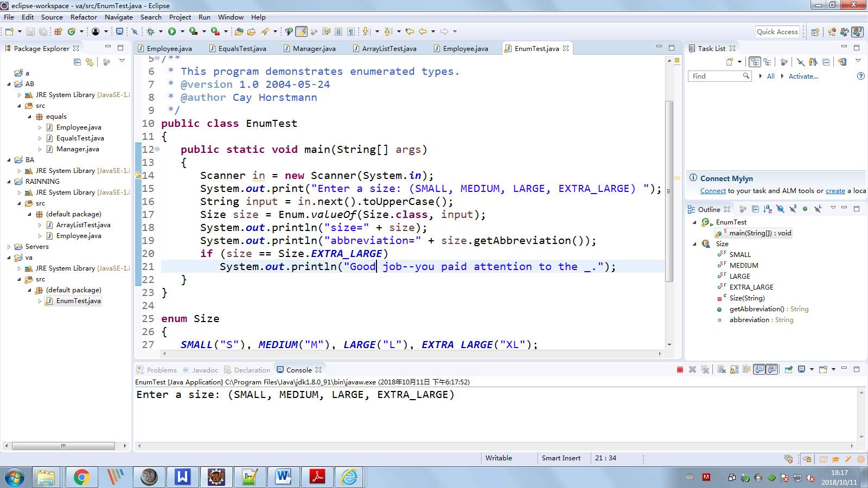The width and height of the screenshot is (868, 488).
Task: Click the editor vertical scrollbar
Action: pyautogui.click(x=669, y=191)
